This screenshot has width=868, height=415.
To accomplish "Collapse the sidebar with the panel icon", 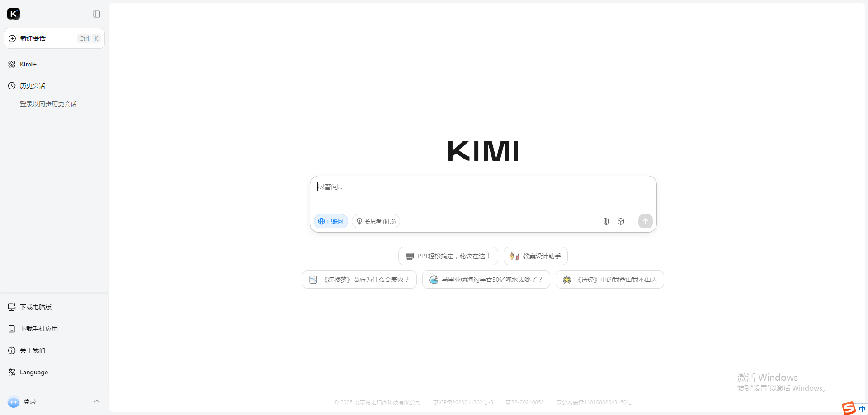I will pyautogui.click(x=97, y=14).
